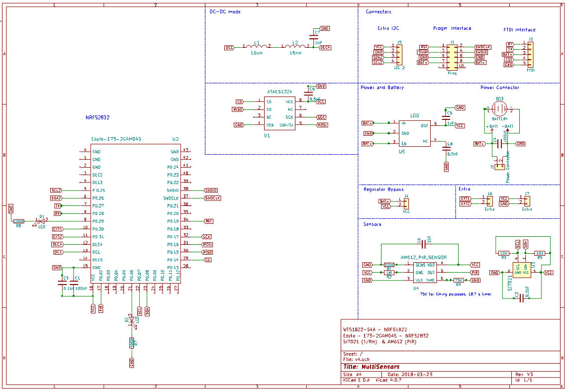Screen dimensions: 568x392
Task: Select the RST net label on P0.19
Action: click(209, 221)
